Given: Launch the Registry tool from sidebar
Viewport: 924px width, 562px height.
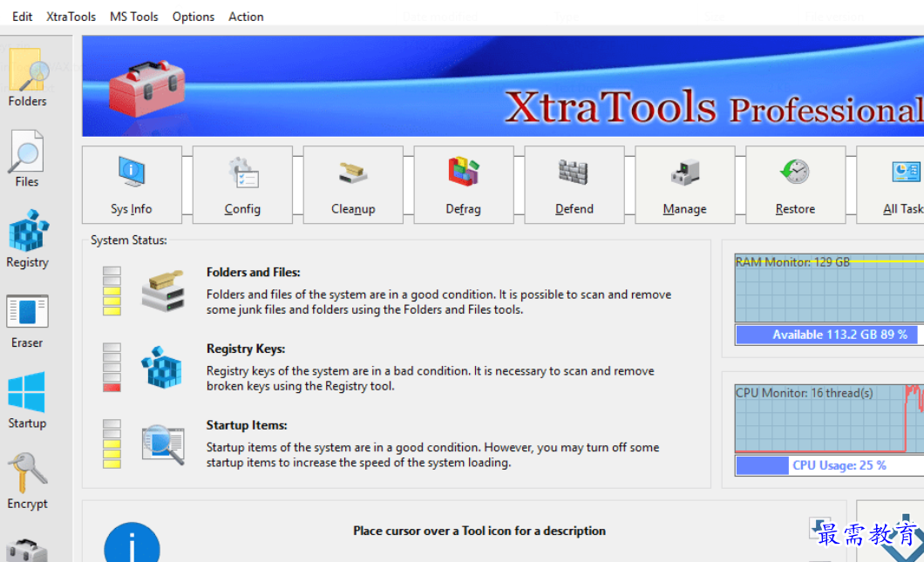Looking at the screenshot, I should (x=27, y=239).
